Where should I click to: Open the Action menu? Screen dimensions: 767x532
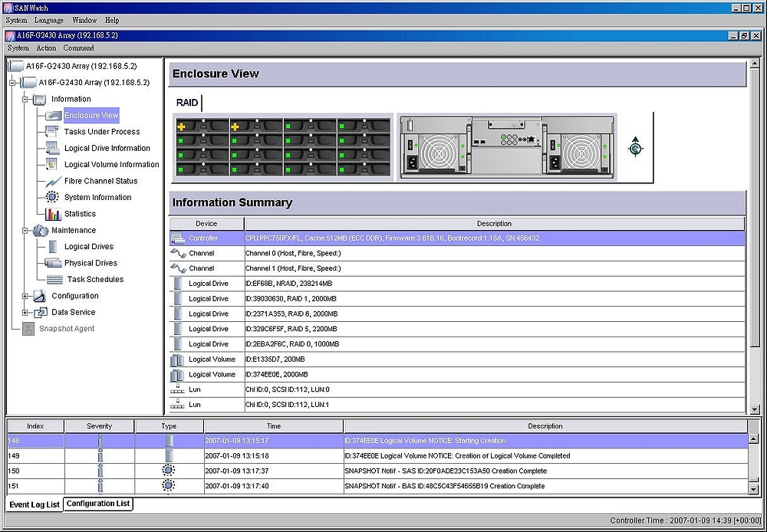tap(47, 48)
